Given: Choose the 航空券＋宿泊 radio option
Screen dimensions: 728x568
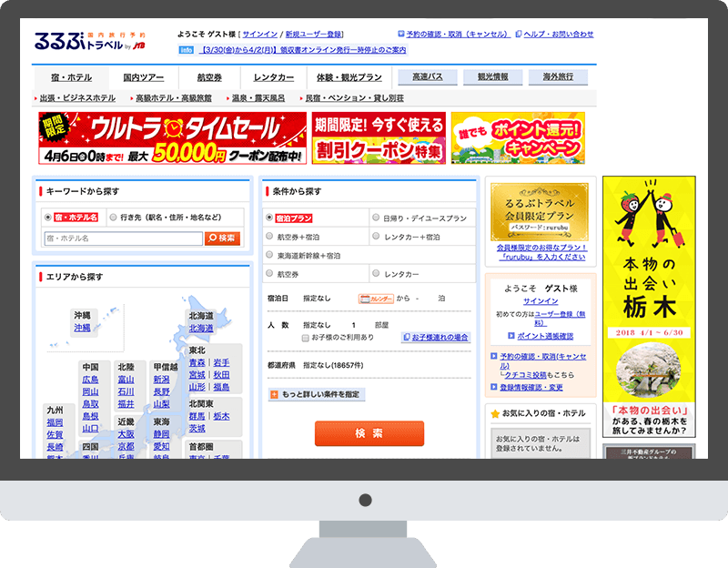Looking at the screenshot, I should (269, 237).
